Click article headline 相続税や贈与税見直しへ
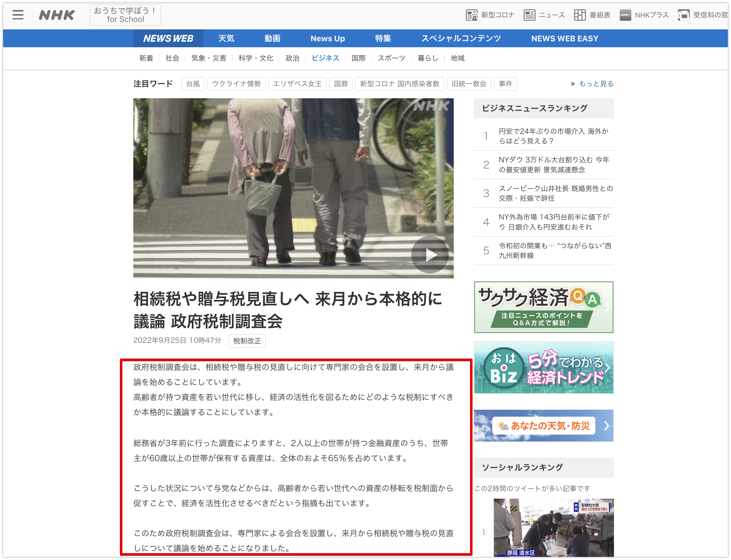Image resolution: width=731 pixels, height=560 pixels. tap(288, 310)
